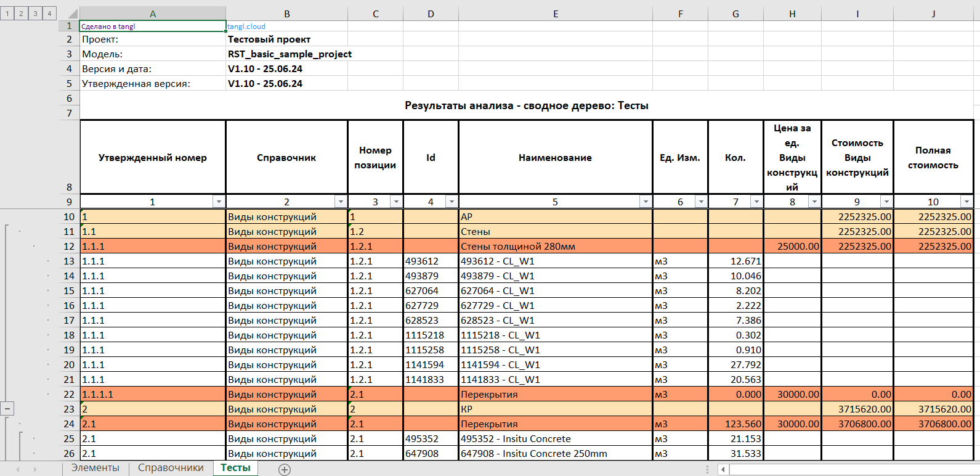Click outline level 2 button
Image resolution: width=980 pixels, height=476 pixels.
[21, 13]
